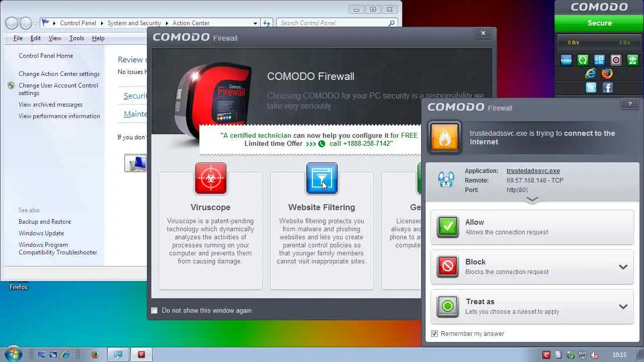644x362 pixels.
Task: Click the red target widget icon
Action: pos(616,60)
